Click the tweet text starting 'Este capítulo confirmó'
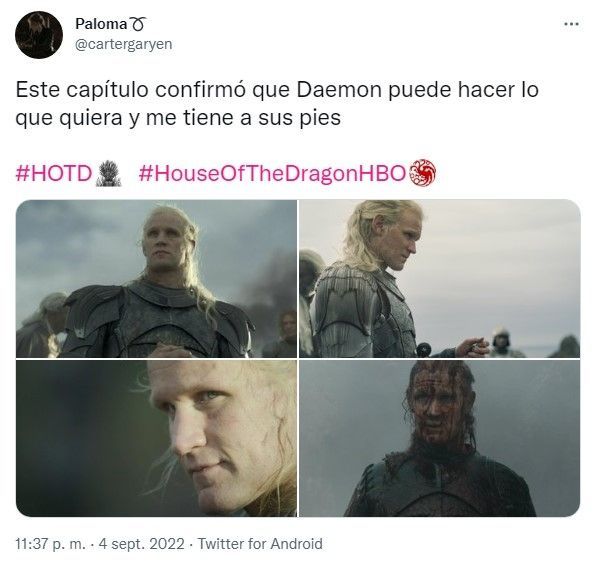 277,104
